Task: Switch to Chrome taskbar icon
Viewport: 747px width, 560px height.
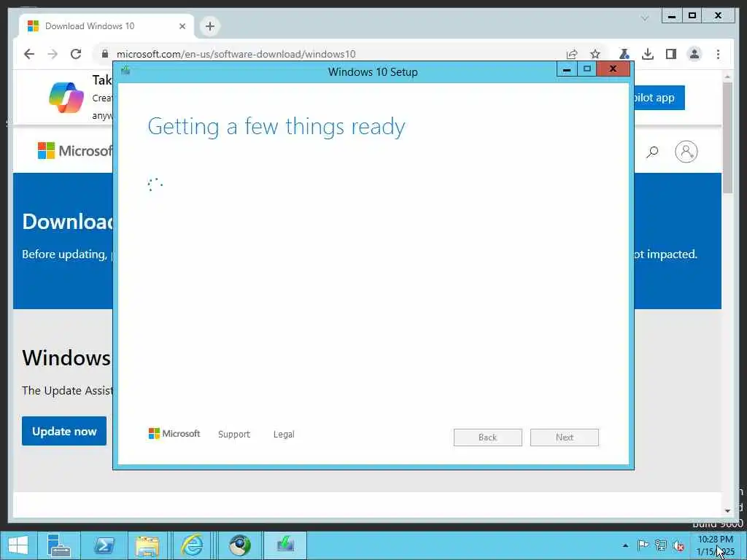Action: [239, 545]
